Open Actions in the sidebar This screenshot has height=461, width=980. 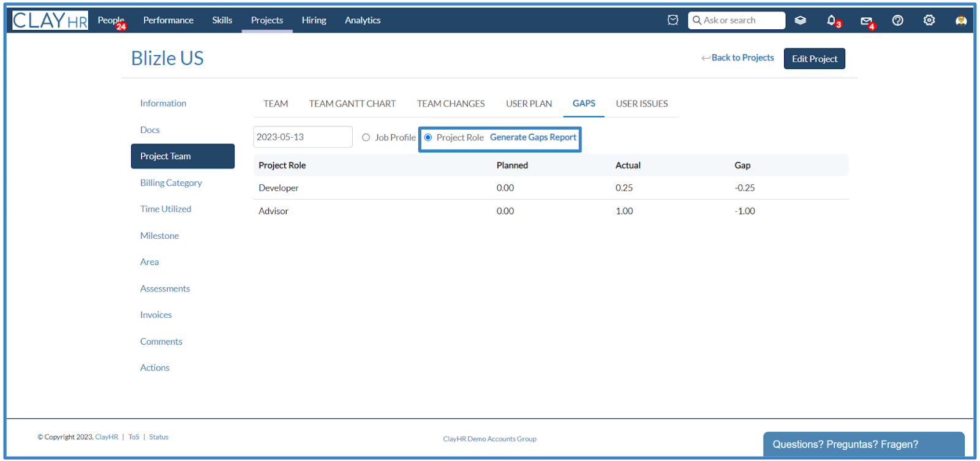coord(154,368)
